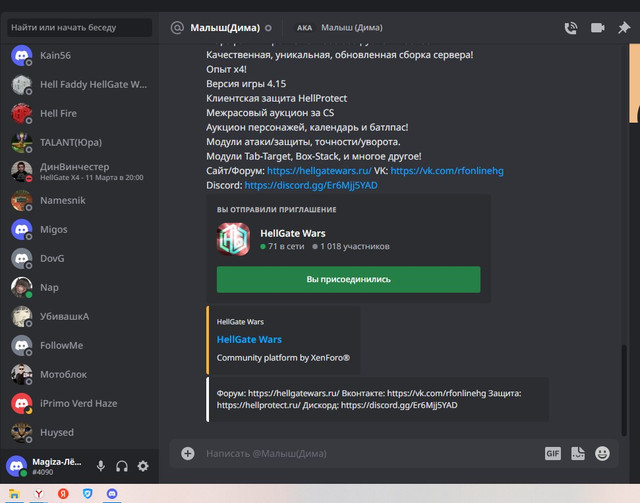Click the #4090 username tag

(x=42, y=472)
